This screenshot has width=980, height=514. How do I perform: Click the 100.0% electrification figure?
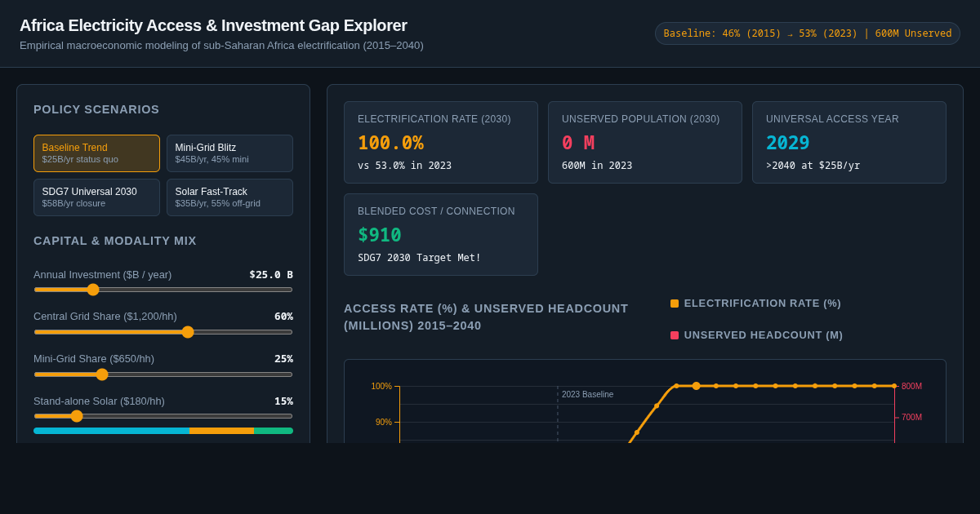pyautogui.click(x=390, y=143)
